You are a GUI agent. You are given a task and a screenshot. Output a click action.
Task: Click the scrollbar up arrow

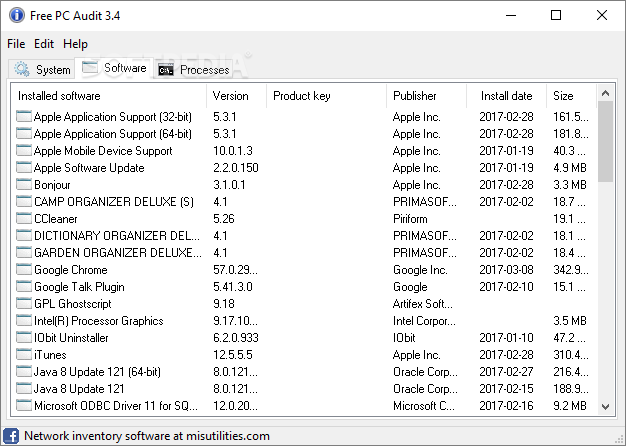coord(606,93)
